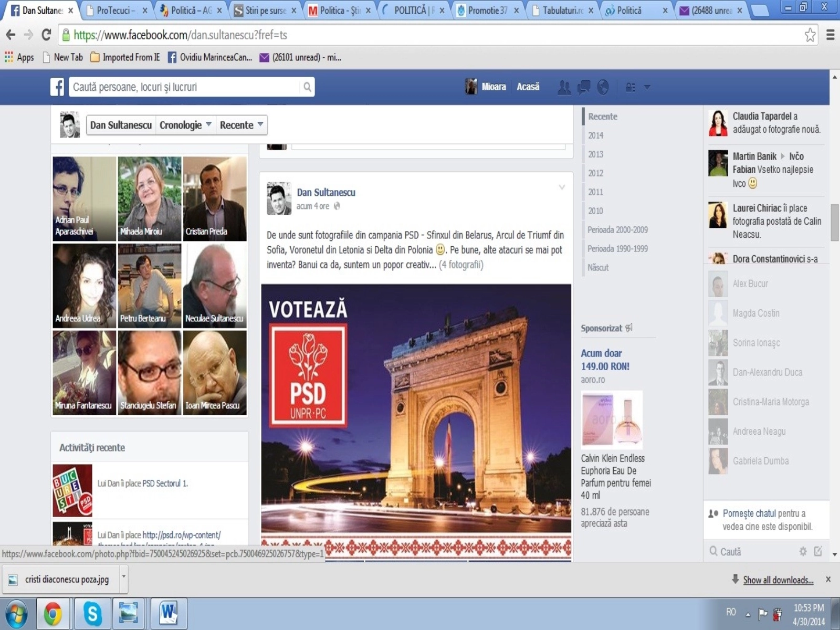Open the friend requests icon
The image size is (840, 630).
(x=564, y=87)
